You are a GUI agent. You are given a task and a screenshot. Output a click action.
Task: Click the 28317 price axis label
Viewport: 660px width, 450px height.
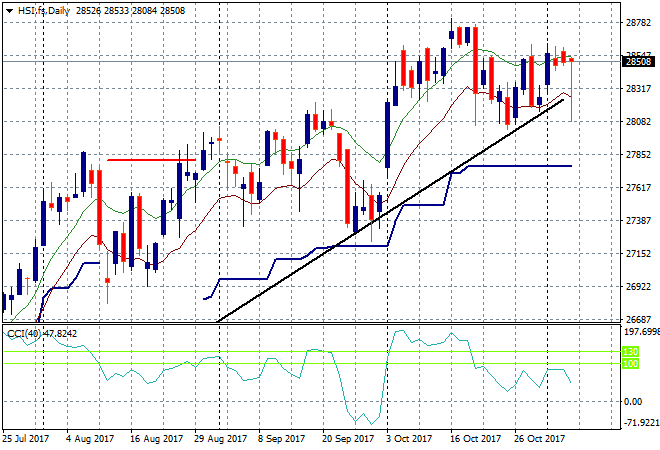pyautogui.click(x=638, y=89)
